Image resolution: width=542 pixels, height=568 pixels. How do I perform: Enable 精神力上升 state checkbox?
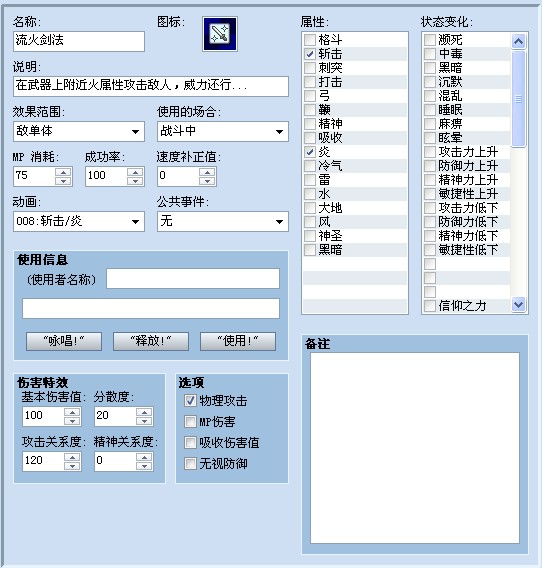click(x=430, y=180)
